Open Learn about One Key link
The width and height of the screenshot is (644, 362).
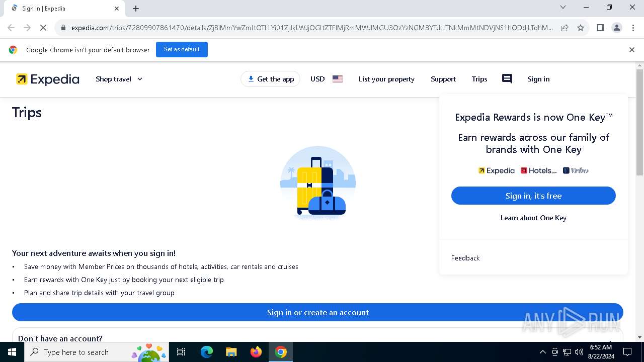[533, 218]
